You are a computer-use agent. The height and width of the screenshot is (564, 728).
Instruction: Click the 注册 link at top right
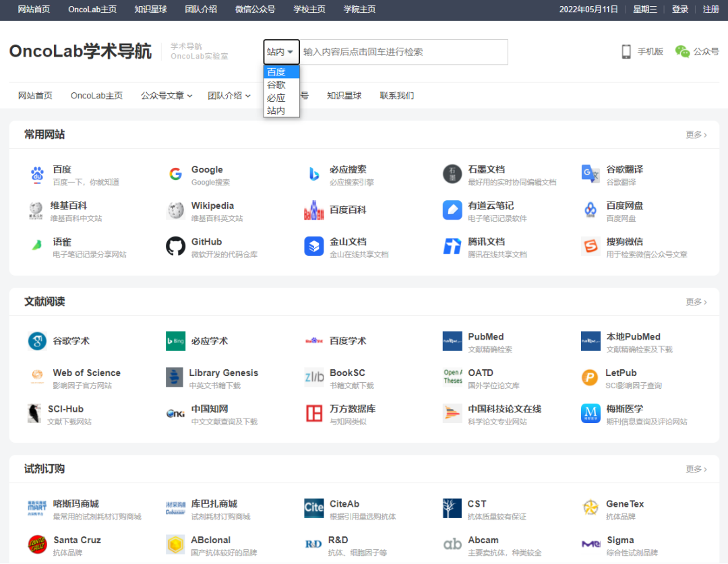click(711, 9)
